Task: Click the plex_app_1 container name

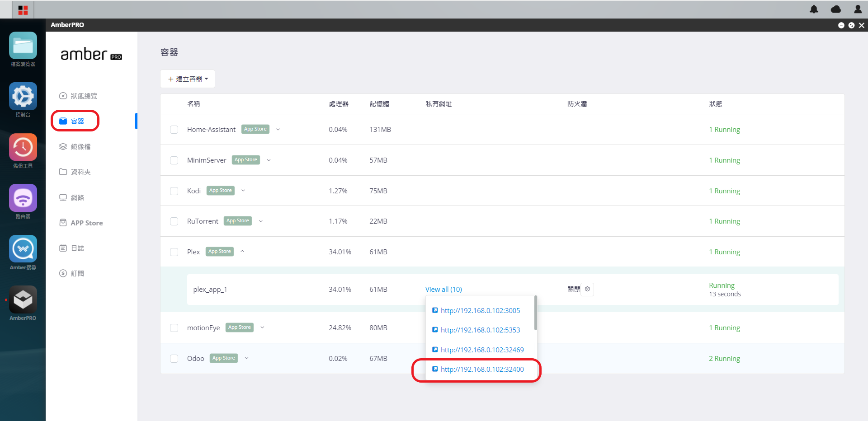Action: (x=210, y=290)
